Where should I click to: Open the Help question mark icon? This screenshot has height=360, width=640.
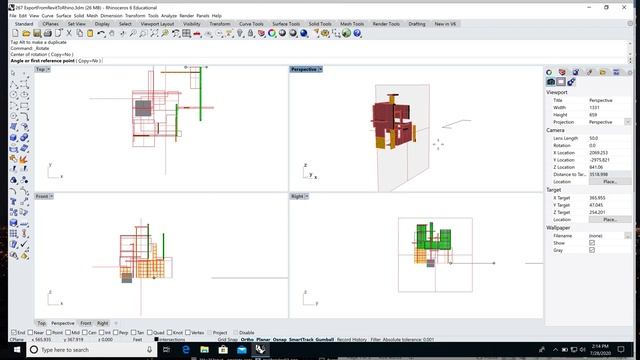357,33
